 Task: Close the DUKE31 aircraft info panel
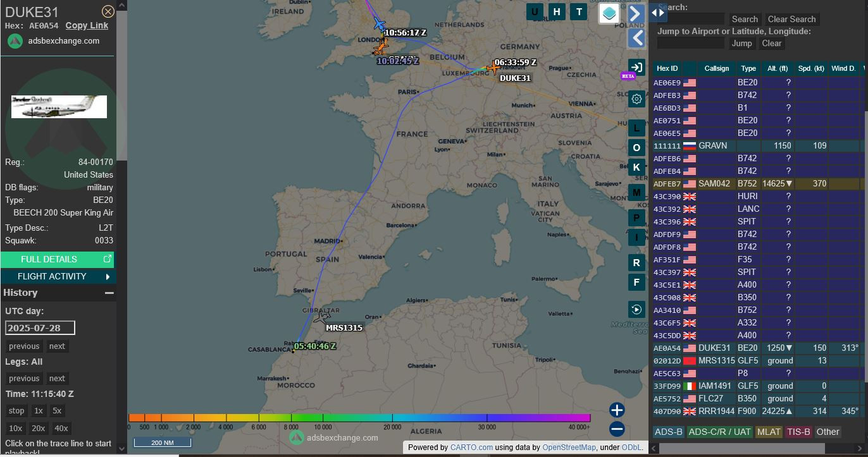(x=108, y=11)
